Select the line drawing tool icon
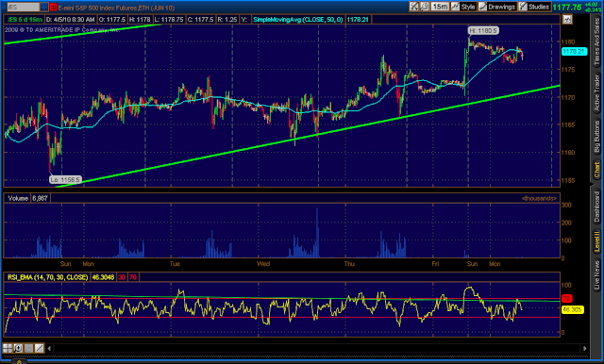 point(40,348)
